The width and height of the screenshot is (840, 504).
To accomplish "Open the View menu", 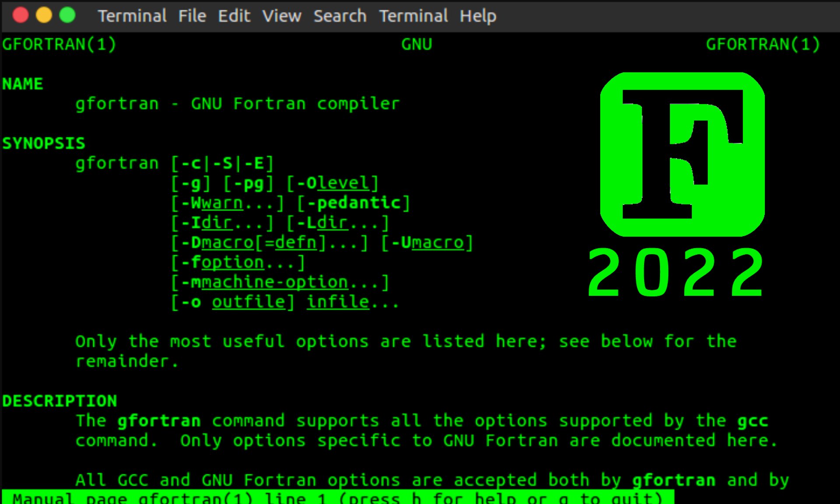I will (282, 16).
